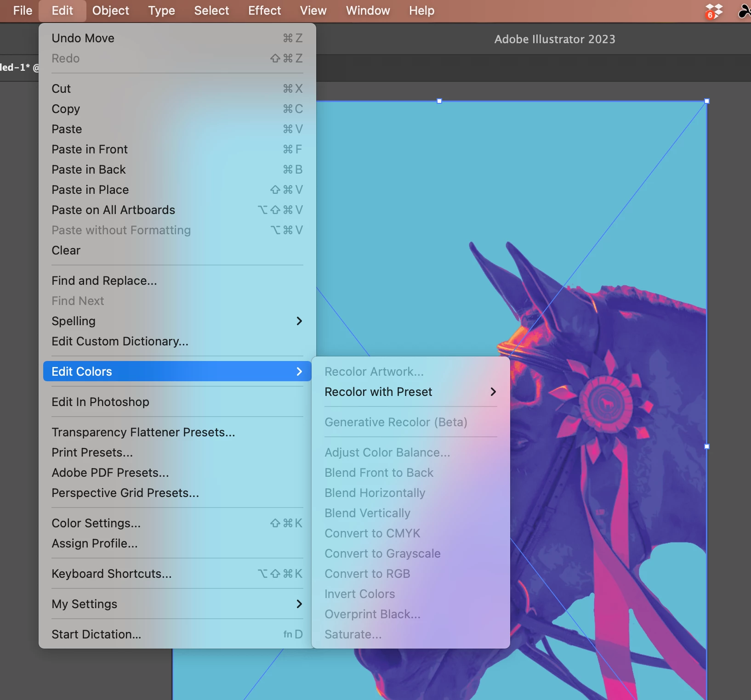This screenshot has width=751, height=700.
Task: Choose Cut from Edit menu
Action: 177,89
